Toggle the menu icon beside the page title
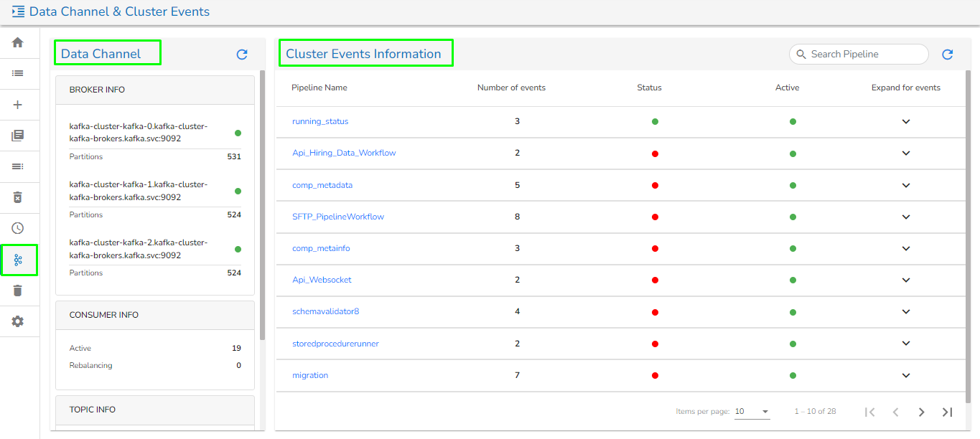Image resolution: width=980 pixels, height=439 pixels. pyautogui.click(x=18, y=11)
